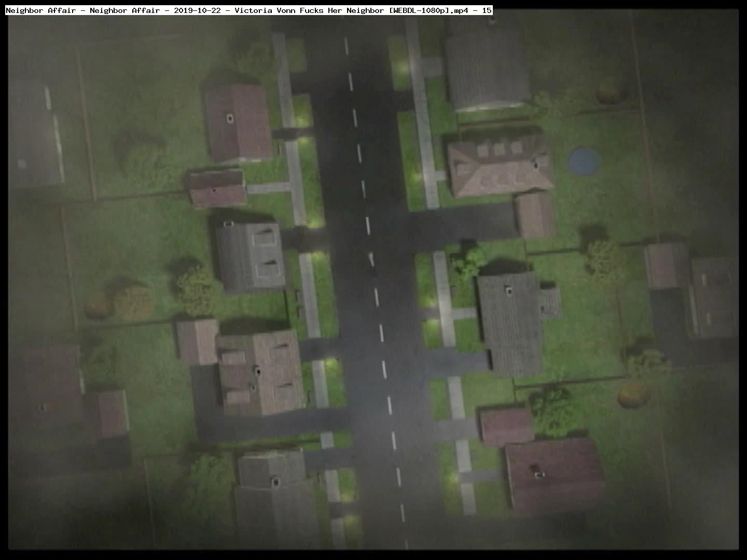Click the blue circular pool in the yard

click(584, 161)
